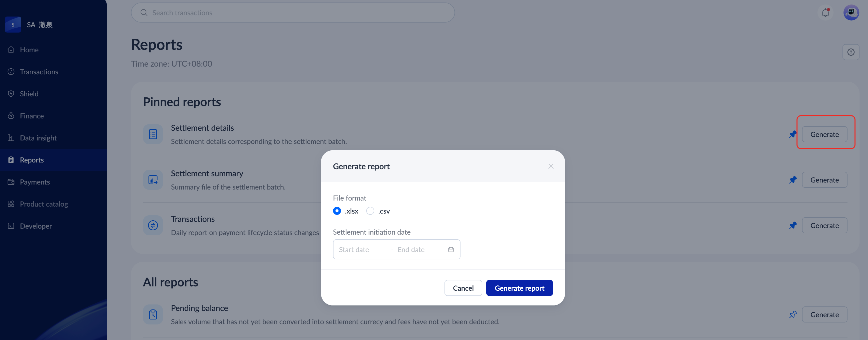Unpin the Transactions report
The image size is (868, 340).
(793, 225)
